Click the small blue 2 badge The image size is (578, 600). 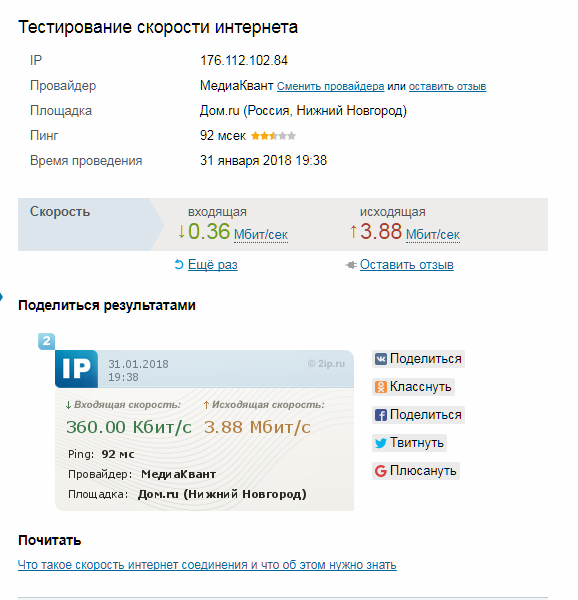click(46, 341)
